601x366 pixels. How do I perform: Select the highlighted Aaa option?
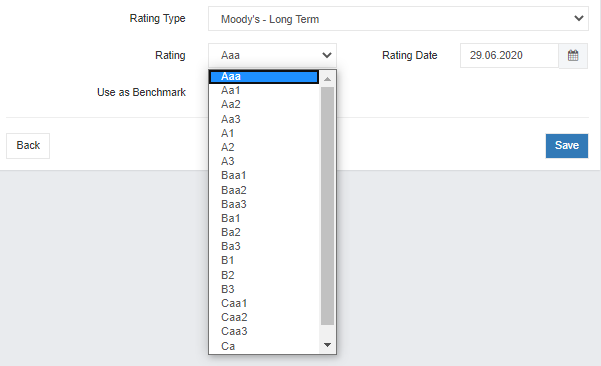264,77
